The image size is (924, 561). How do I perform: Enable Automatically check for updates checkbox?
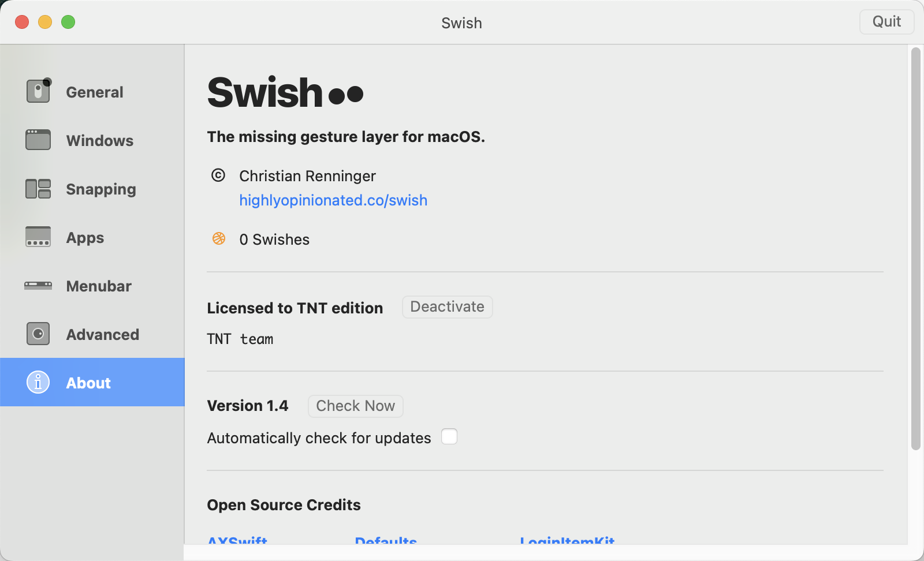(x=449, y=436)
